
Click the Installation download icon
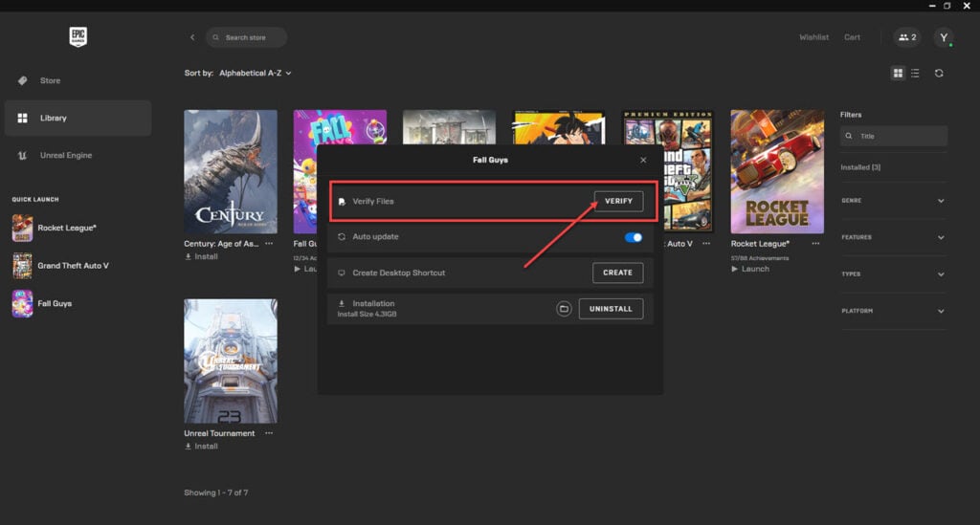(x=342, y=303)
